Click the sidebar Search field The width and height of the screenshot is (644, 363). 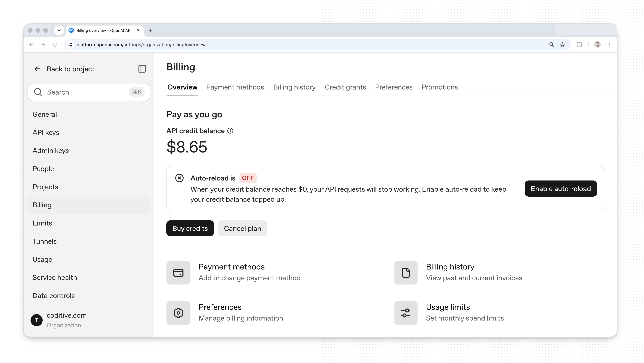coord(89,92)
